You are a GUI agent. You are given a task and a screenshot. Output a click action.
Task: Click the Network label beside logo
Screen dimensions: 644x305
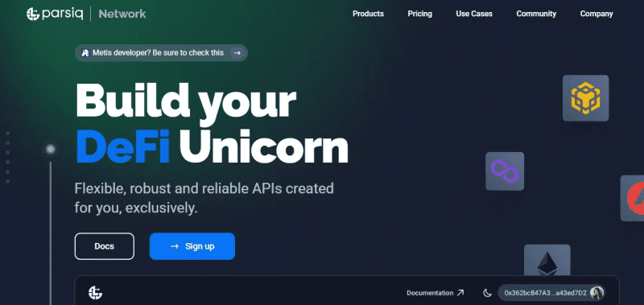[x=122, y=14]
